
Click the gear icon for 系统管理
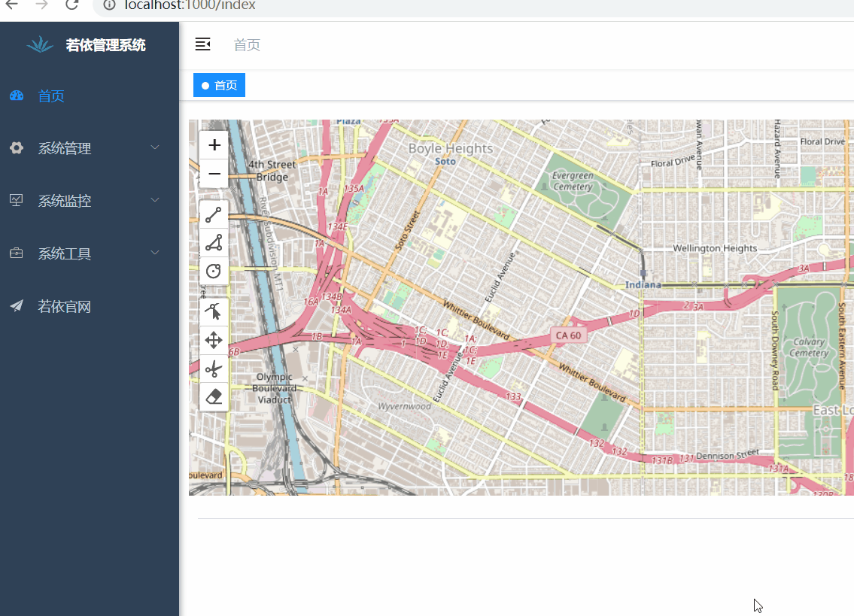click(17, 147)
